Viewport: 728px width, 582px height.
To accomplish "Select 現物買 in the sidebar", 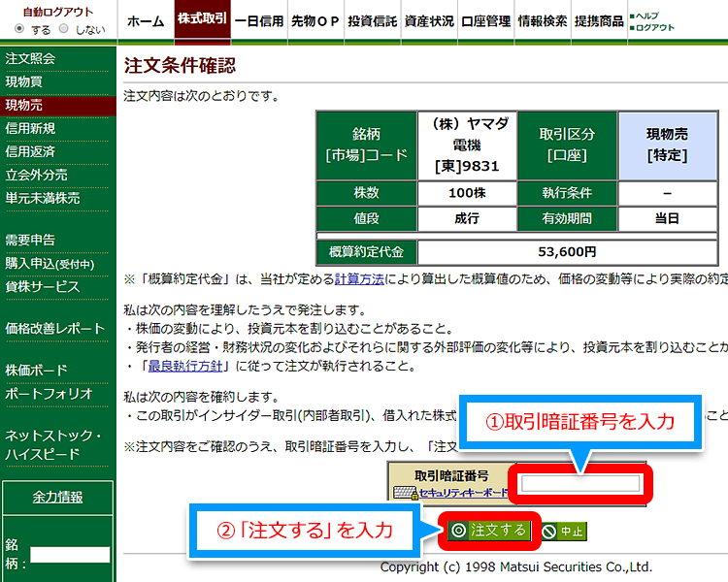I will [x=23, y=81].
